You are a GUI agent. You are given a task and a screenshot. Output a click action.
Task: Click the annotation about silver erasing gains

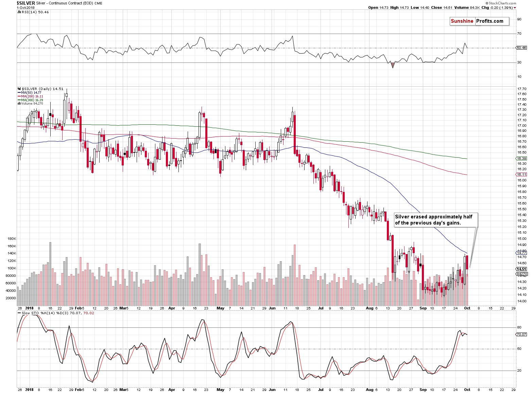click(x=435, y=220)
